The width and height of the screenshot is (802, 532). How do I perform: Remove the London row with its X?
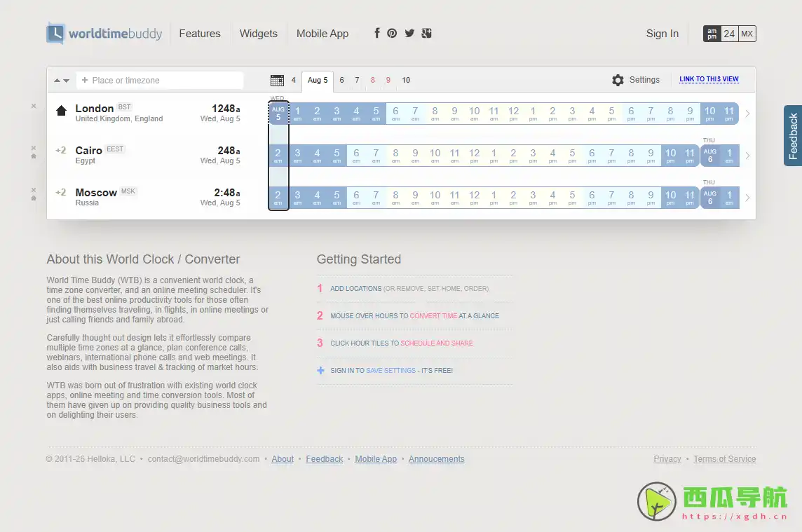(x=34, y=106)
